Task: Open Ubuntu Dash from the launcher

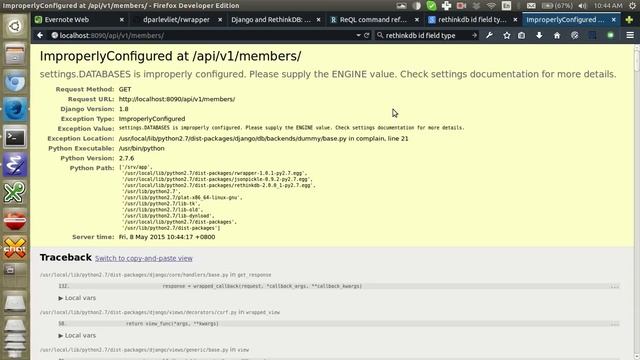Action: pyautogui.click(x=15, y=27)
